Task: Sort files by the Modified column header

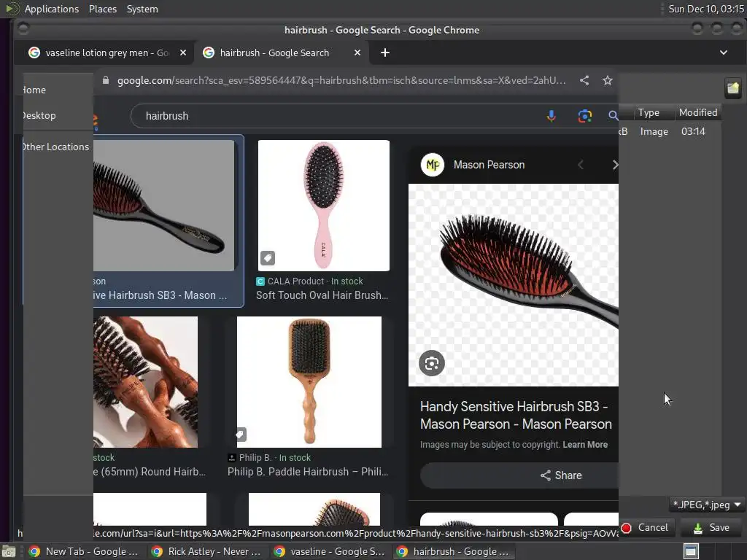Action: [x=698, y=112]
